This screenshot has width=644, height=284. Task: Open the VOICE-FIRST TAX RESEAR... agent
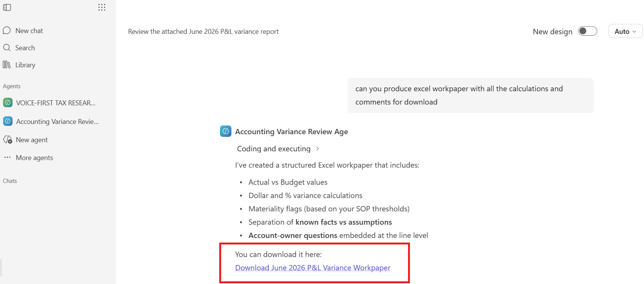coord(56,103)
